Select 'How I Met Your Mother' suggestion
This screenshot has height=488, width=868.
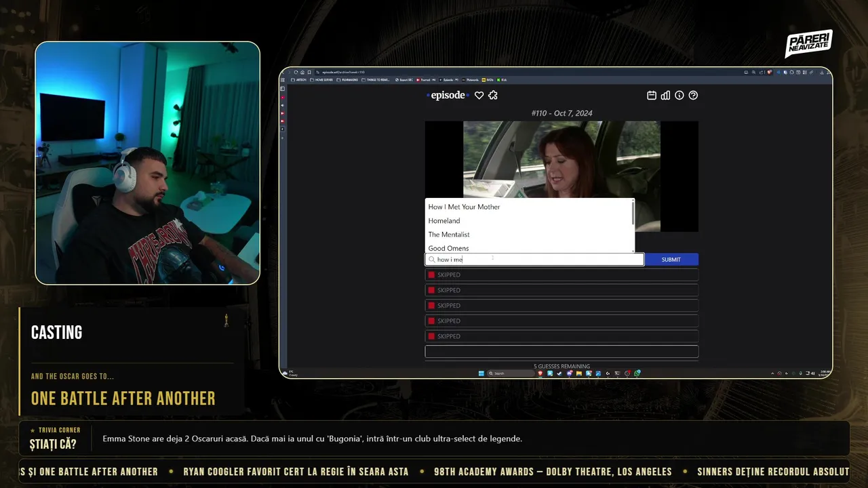[x=529, y=207]
